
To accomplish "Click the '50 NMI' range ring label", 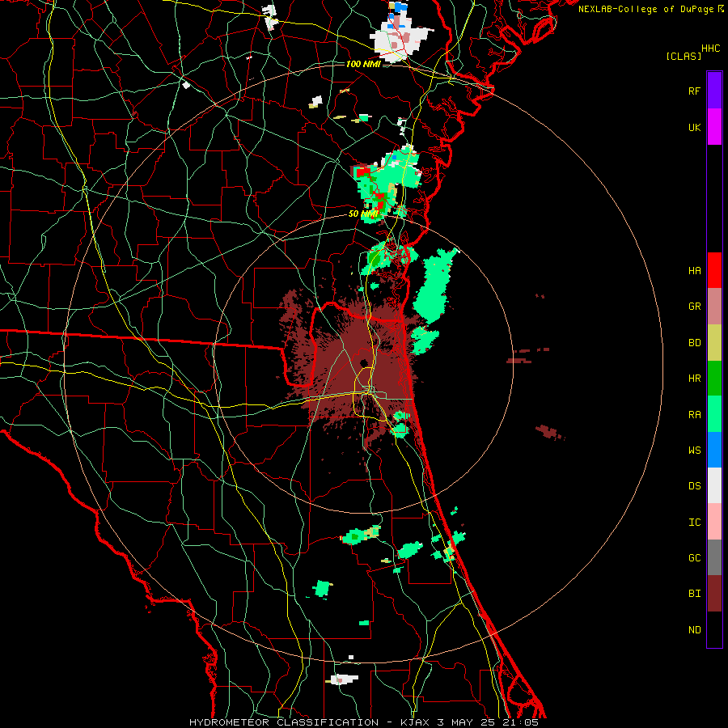I will 363,214.
